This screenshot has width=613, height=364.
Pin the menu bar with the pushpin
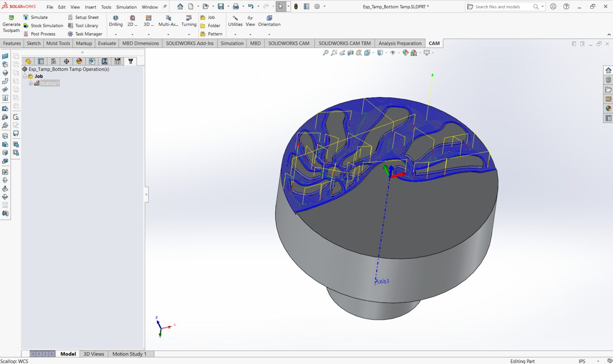tap(165, 7)
